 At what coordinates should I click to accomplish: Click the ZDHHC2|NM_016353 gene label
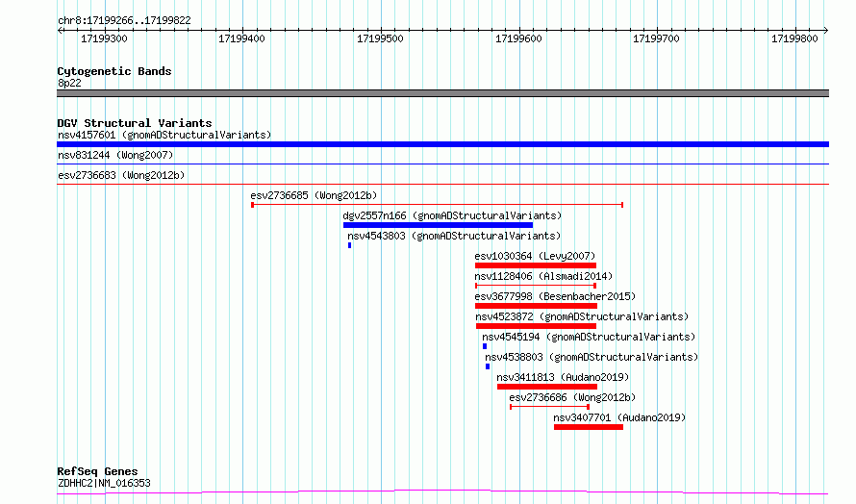click(104, 483)
